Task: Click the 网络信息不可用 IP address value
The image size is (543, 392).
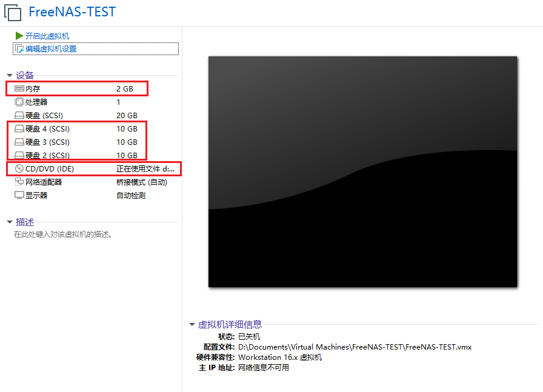Action: coord(264,367)
